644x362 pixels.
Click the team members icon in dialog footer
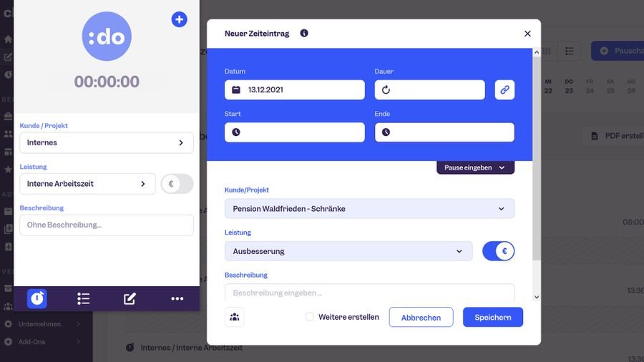[x=234, y=316]
